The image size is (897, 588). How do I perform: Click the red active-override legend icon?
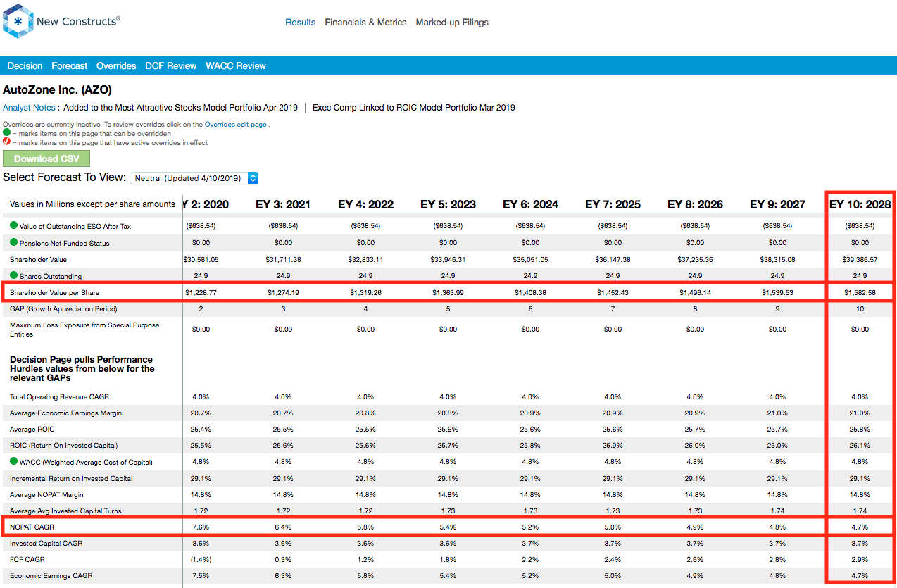click(x=6, y=142)
